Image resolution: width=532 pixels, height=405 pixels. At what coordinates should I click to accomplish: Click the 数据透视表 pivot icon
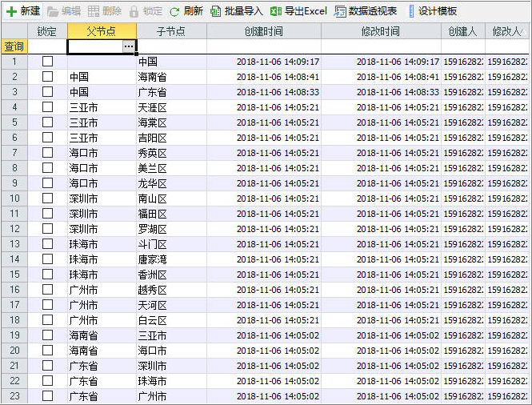click(x=340, y=11)
